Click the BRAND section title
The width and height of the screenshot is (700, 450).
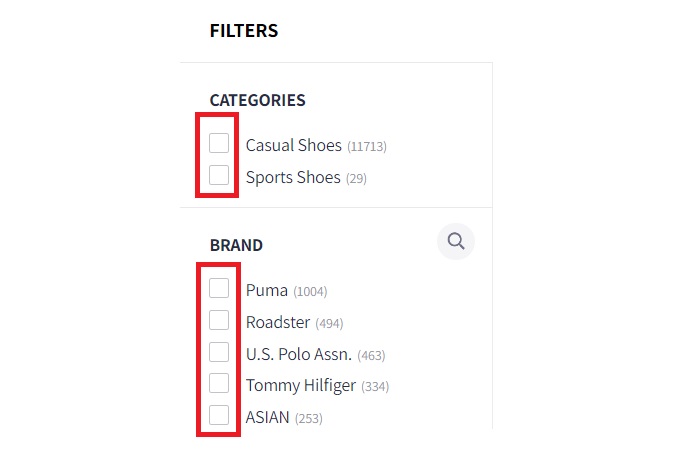236,245
